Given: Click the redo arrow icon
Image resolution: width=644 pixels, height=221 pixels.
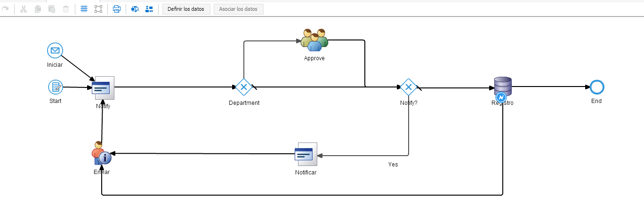Looking at the screenshot, I should (6, 9).
